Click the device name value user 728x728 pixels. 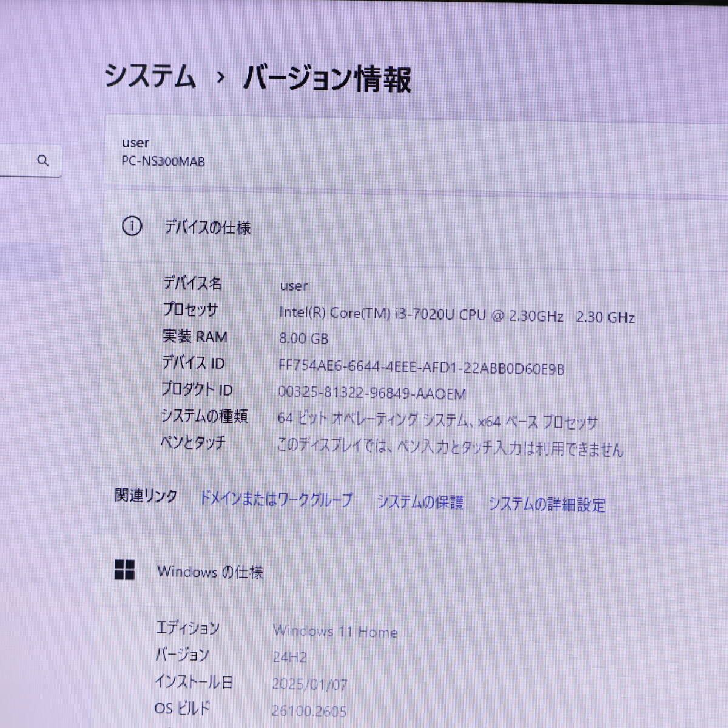pyautogui.click(x=294, y=286)
